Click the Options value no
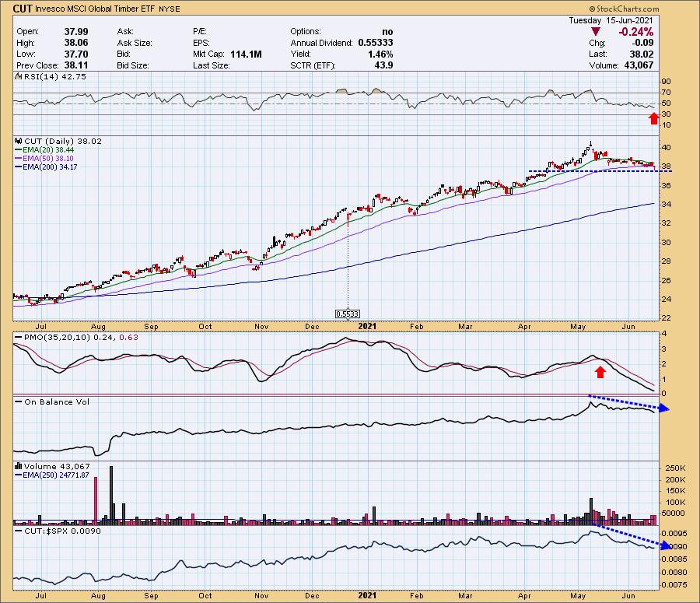700x603 pixels. tap(387, 32)
